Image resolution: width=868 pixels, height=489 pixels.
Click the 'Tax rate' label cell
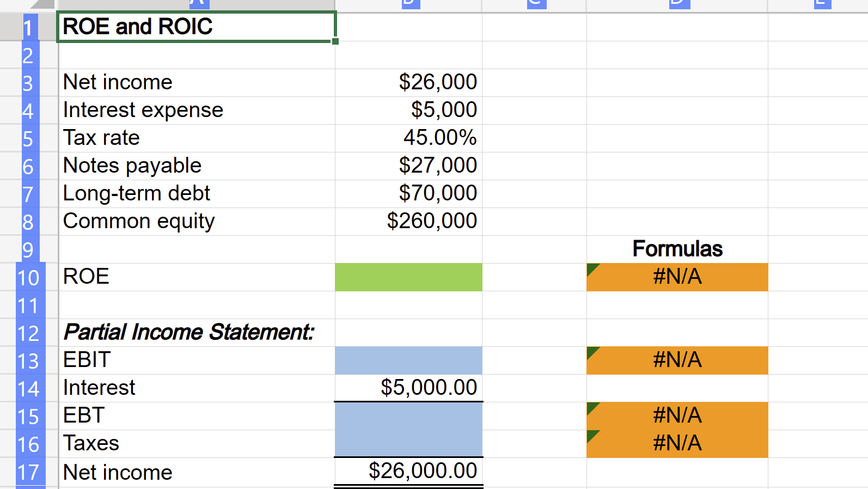(x=197, y=138)
